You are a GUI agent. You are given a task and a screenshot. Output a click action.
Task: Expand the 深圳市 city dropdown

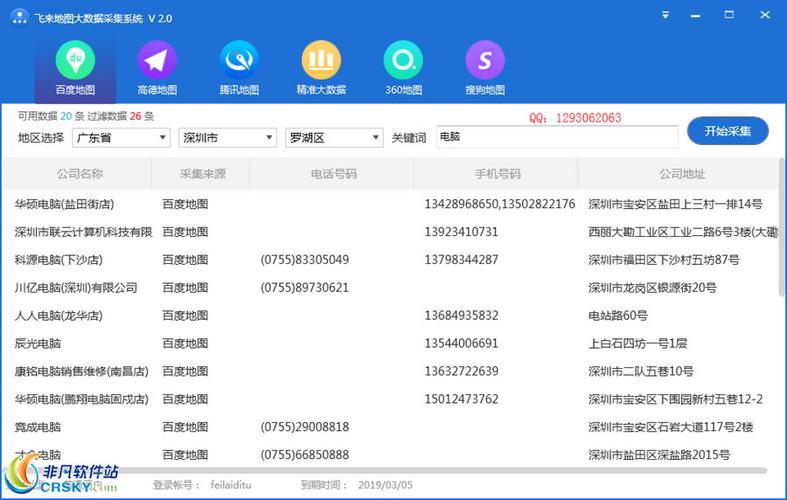click(227, 138)
